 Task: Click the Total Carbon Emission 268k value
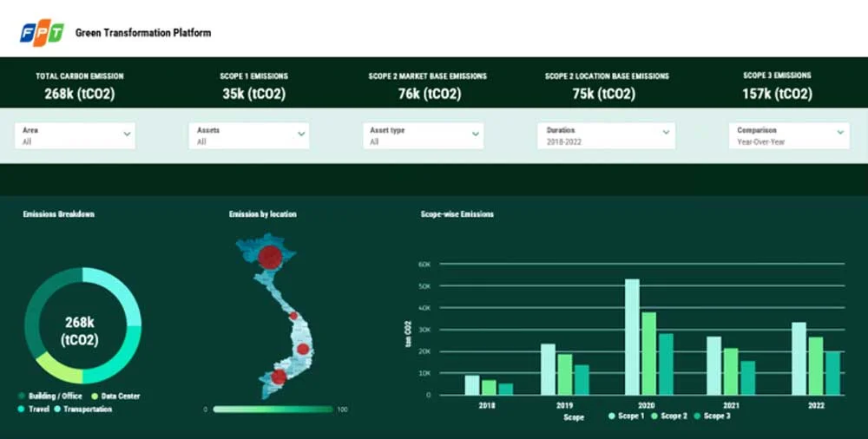click(x=80, y=94)
